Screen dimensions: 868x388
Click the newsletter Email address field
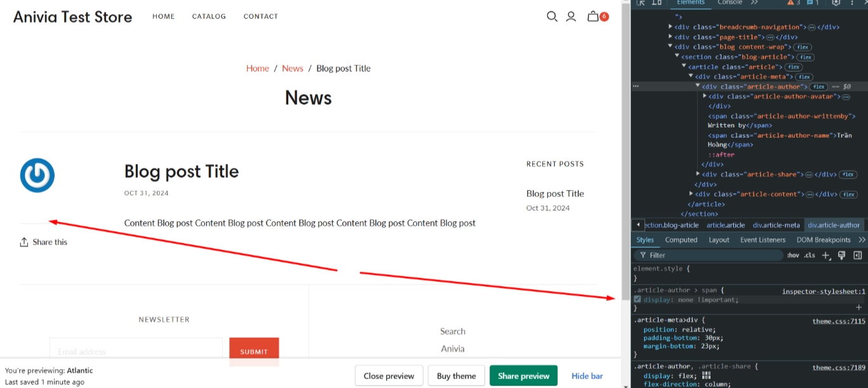136,352
